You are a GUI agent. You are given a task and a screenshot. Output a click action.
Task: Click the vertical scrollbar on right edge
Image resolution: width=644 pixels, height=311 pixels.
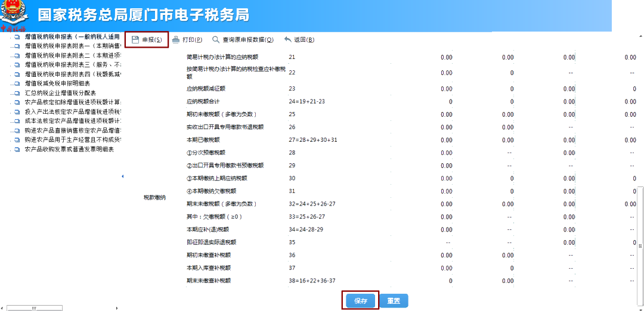640,245
